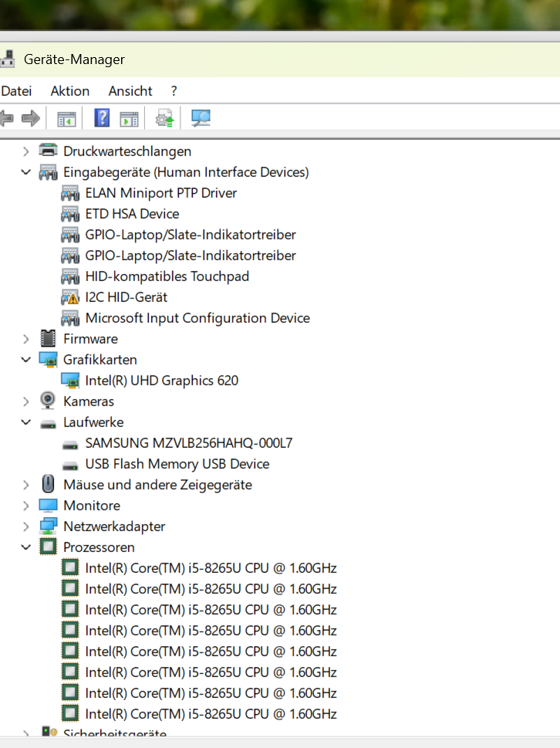
Task: Click the Monitore category icon
Action: [48, 505]
